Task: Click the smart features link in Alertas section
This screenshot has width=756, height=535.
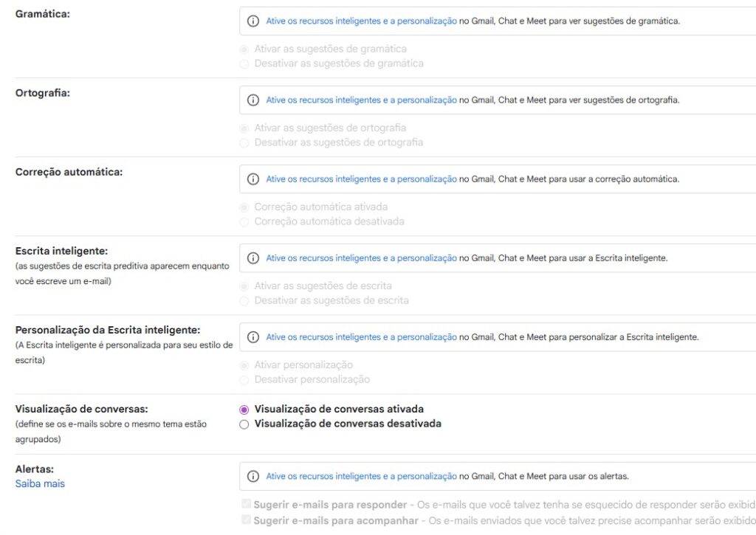Action: click(360, 475)
